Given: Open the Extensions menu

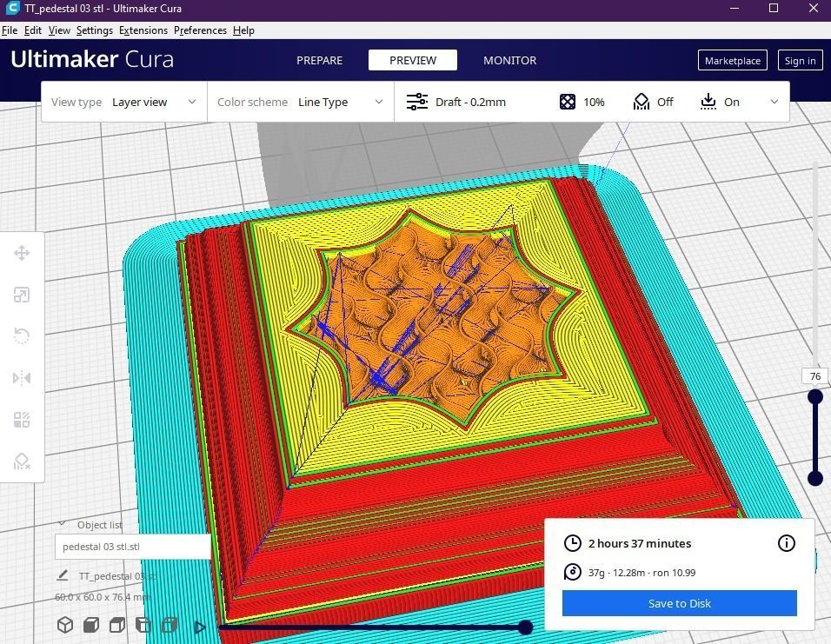Looking at the screenshot, I should (143, 30).
